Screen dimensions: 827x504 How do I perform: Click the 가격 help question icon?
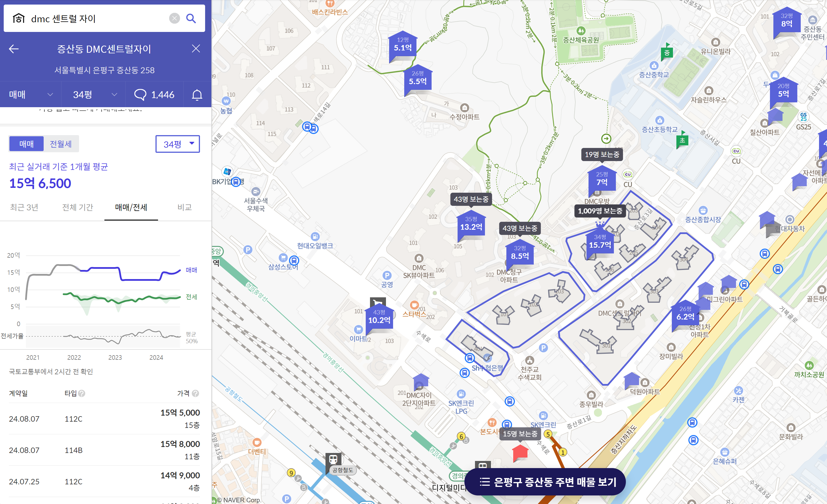point(196,393)
